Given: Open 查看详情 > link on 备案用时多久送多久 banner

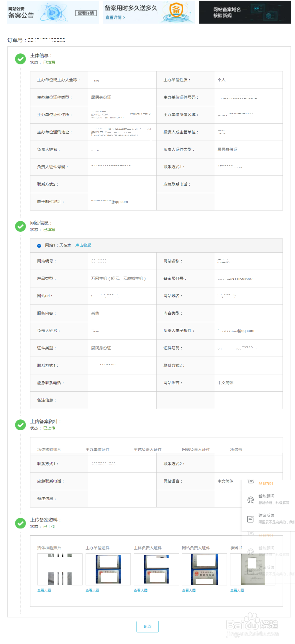Looking at the screenshot, I should (115, 17).
